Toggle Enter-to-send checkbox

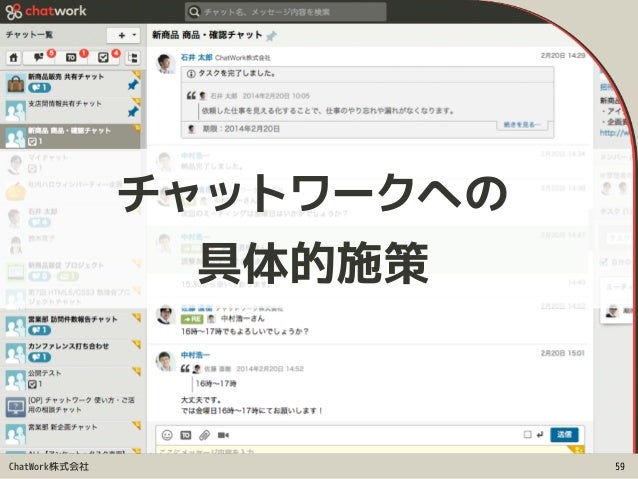click(527, 435)
